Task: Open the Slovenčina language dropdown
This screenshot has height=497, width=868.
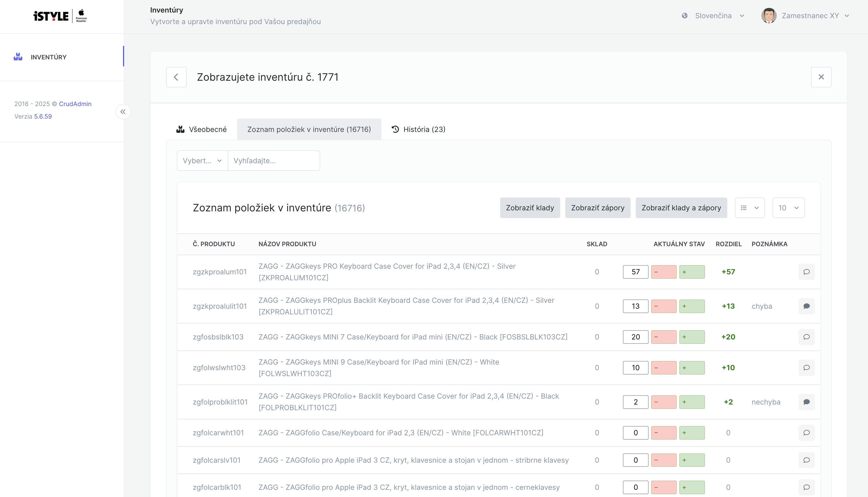Action: pyautogui.click(x=713, y=16)
